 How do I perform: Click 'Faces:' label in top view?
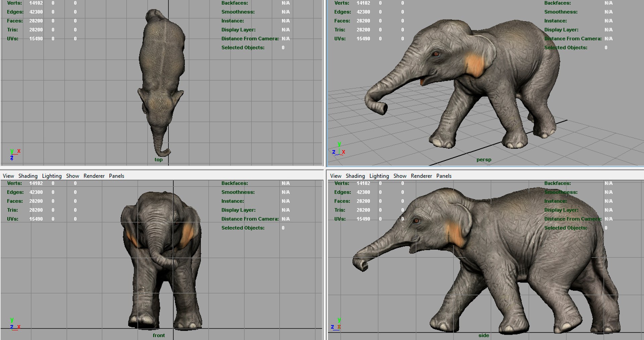(15, 21)
